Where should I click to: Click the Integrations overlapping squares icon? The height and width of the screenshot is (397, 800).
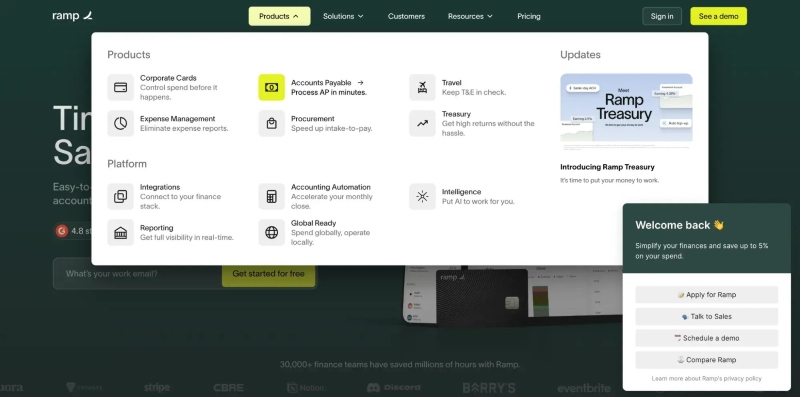click(120, 196)
